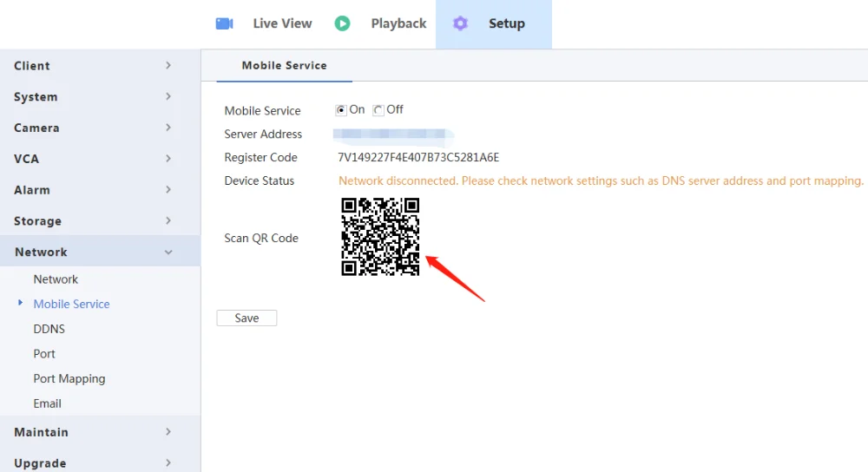Select the Off radio for Mobile Service
Viewport: 868px width, 472px height.
pos(378,110)
